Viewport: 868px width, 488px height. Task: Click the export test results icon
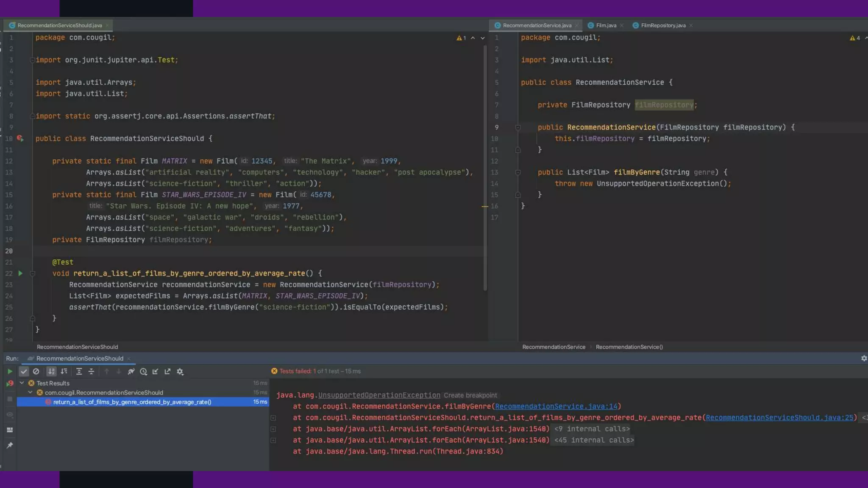(167, 372)
